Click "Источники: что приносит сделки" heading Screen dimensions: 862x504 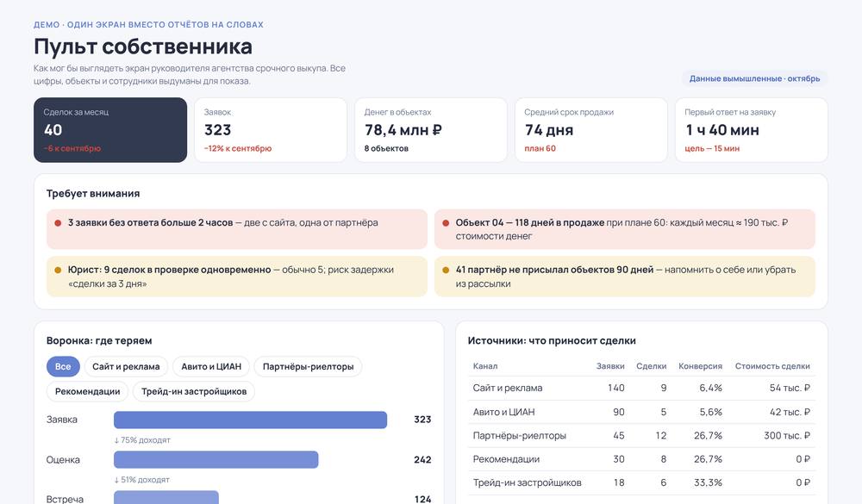[552, 341]
